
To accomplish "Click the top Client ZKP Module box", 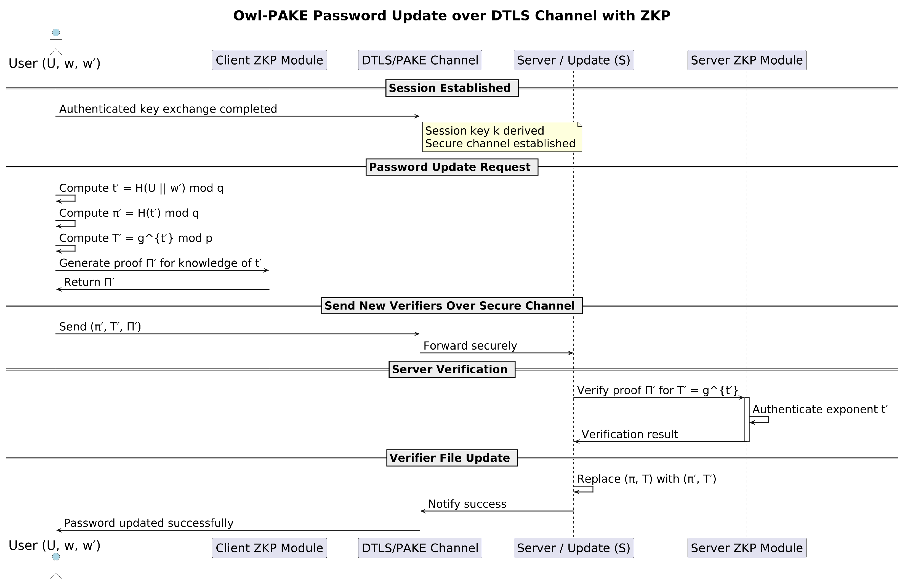I will (269, 60).
